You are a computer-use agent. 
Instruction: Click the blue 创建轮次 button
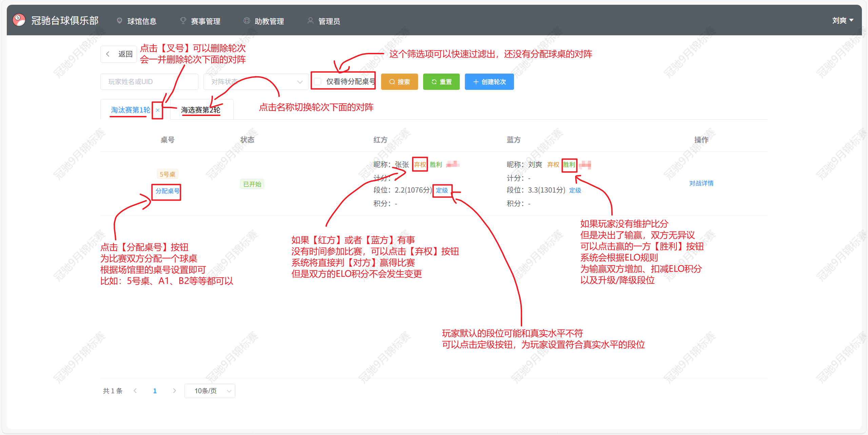[x=489, y=82]
